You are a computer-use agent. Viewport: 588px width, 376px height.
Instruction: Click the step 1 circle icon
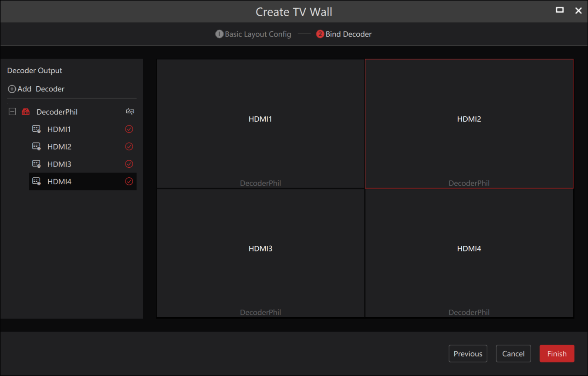tap(220, 34)
